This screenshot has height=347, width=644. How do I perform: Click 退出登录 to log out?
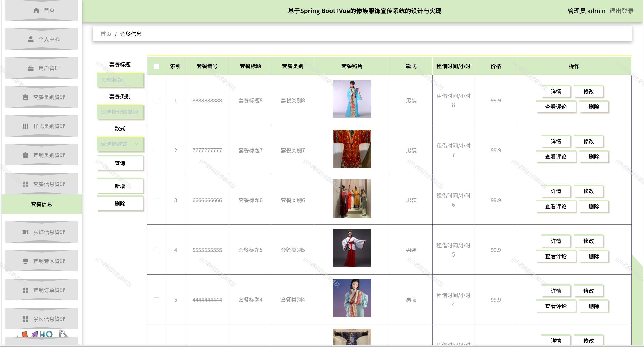coord(621,11)
